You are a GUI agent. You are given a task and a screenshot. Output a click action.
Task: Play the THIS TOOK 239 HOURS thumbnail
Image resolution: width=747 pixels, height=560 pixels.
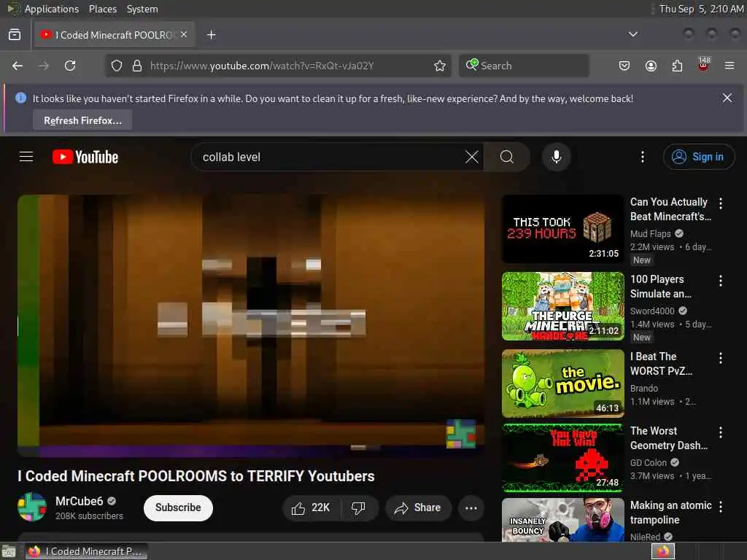[x=562, y=229]
